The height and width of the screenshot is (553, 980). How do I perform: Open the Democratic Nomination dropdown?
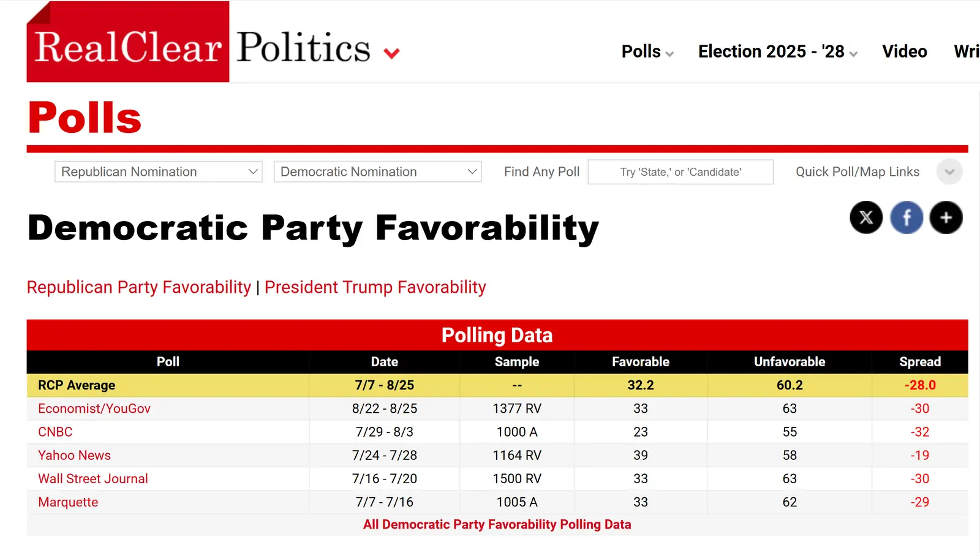[x=377, y=172]
